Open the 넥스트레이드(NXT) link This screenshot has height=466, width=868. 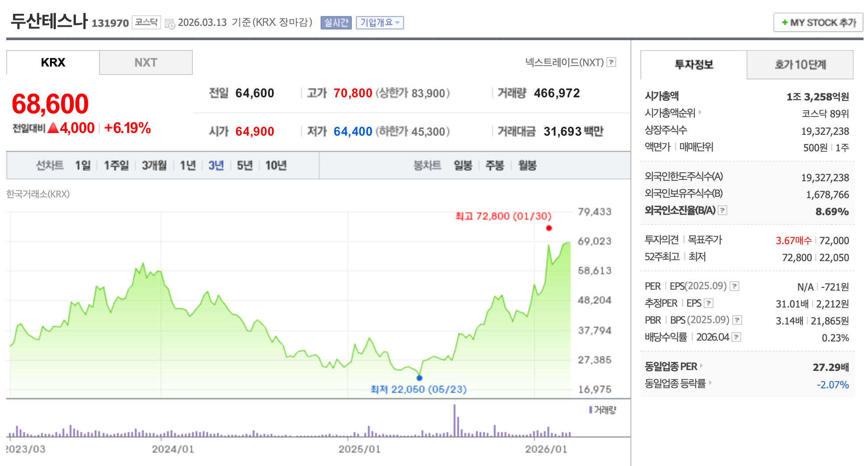point(564,62)
